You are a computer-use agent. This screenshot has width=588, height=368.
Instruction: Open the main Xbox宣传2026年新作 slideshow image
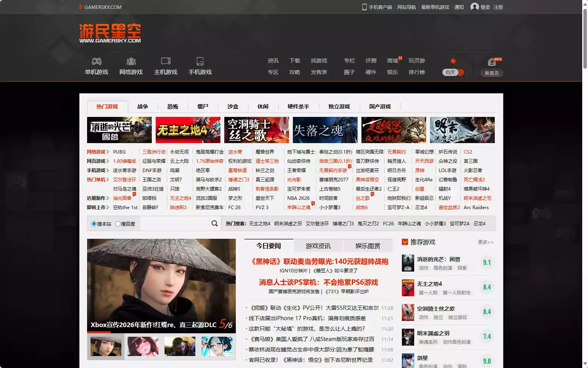point(161,285)
